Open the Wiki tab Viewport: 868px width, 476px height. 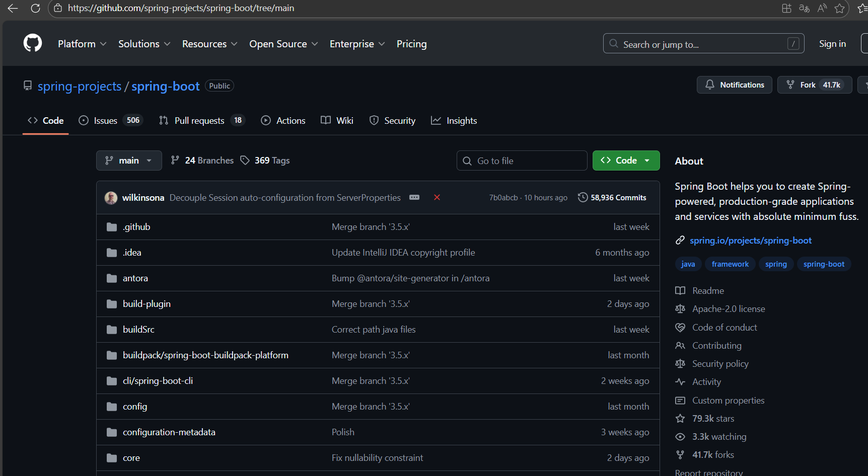pyautogui.click(x=337, y=120)
